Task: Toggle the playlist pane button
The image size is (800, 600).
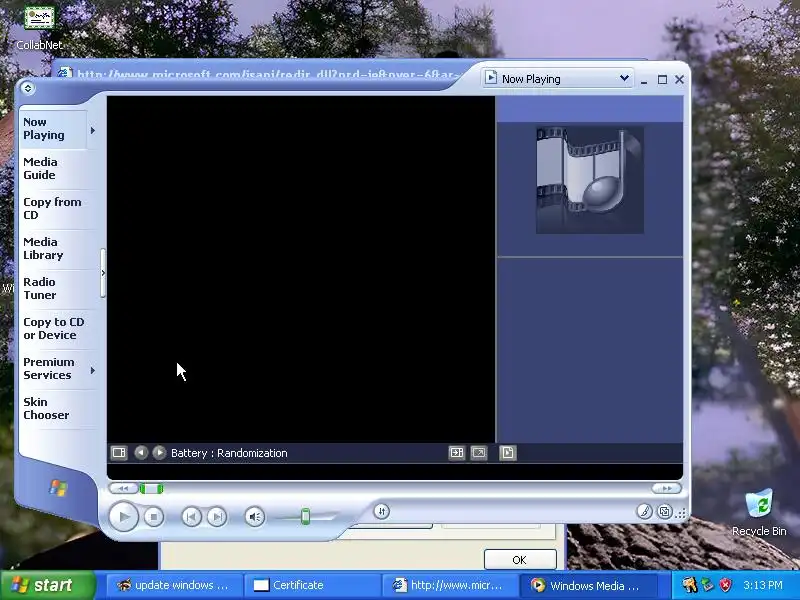Action: pyautogui.click(x=508, y=453)
